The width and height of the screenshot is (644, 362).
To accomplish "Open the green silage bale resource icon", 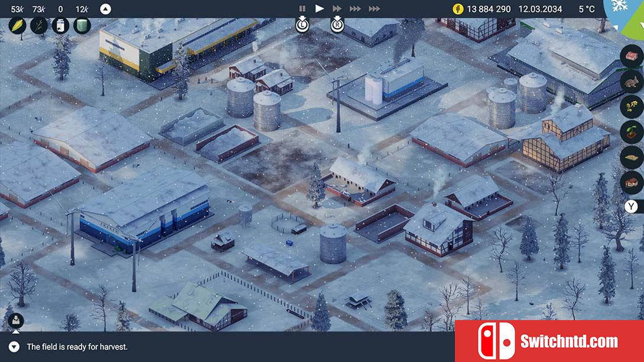I will 82,26.
